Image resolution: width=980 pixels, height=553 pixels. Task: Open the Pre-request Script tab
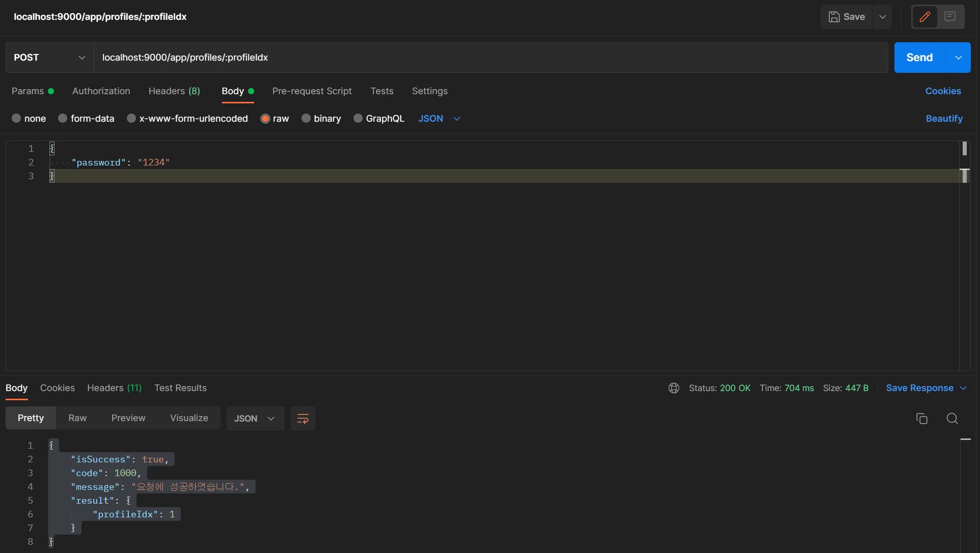tap(312, 91)
